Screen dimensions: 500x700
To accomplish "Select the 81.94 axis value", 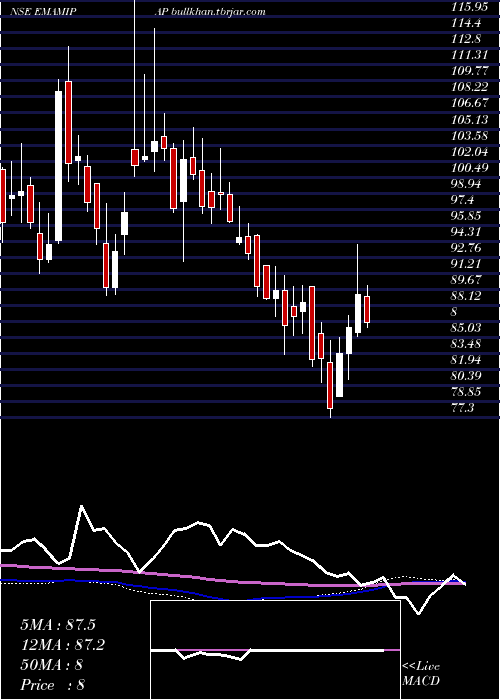I will 467,360.
